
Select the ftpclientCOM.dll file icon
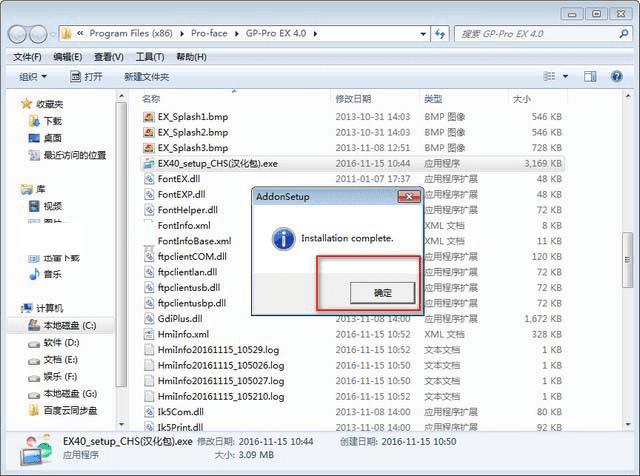pos(149,256)
